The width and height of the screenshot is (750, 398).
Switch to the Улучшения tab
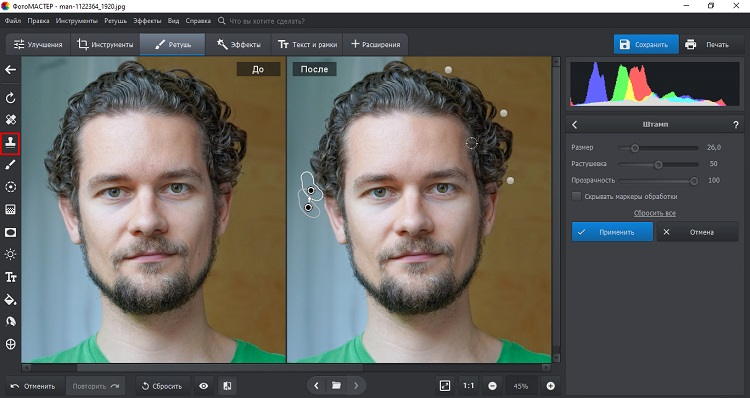click(38, 44)
